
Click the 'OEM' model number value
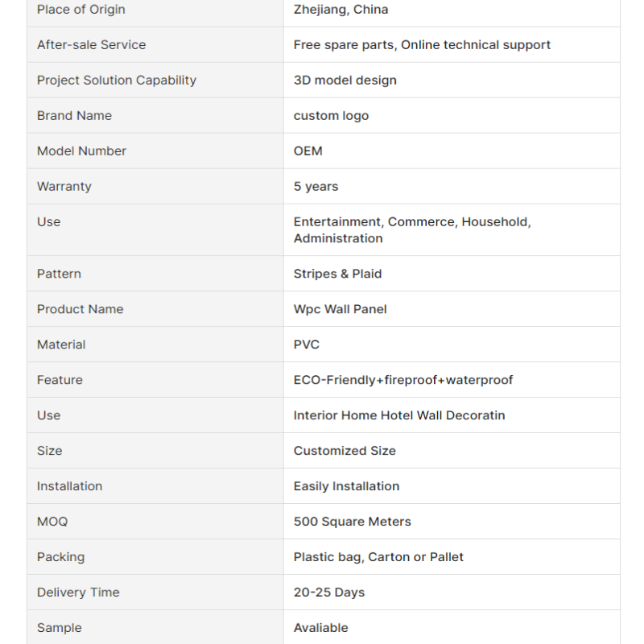(x=308, y=151)
